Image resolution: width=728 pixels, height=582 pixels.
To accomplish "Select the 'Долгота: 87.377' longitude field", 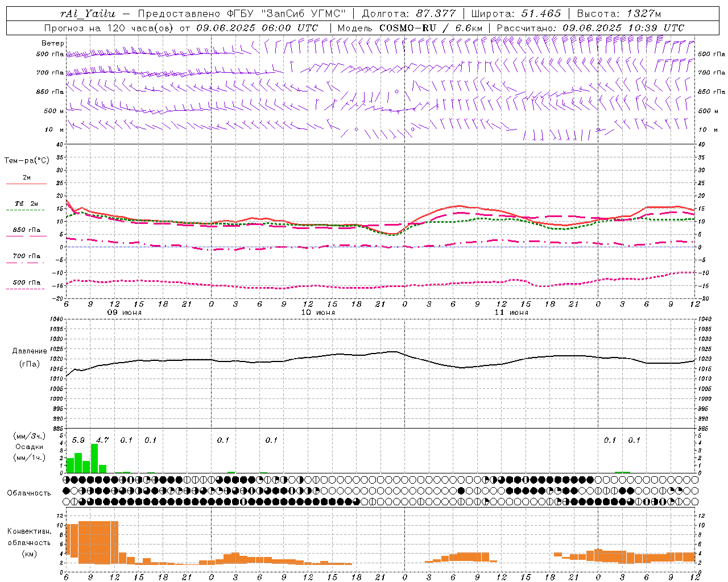I will pos(408,14).
